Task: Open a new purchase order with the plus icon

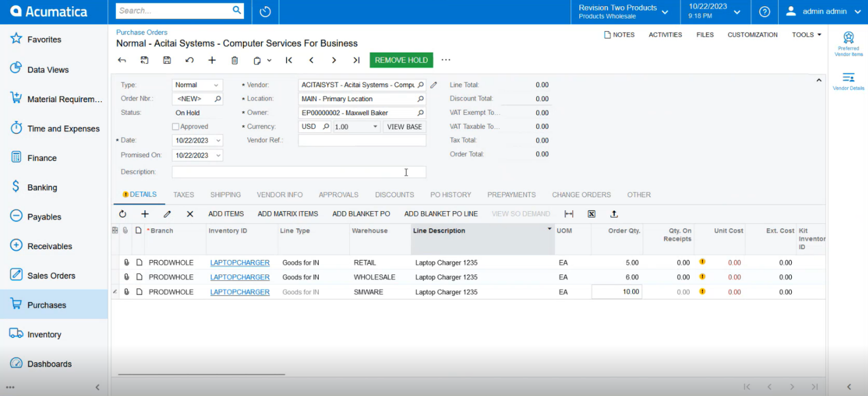Action: click(x=212, y=60)
